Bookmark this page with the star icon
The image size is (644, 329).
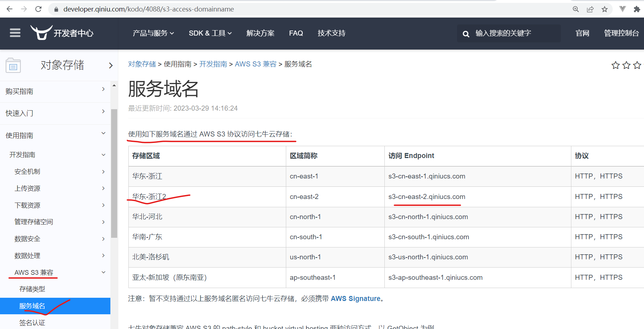click(604, 9)
